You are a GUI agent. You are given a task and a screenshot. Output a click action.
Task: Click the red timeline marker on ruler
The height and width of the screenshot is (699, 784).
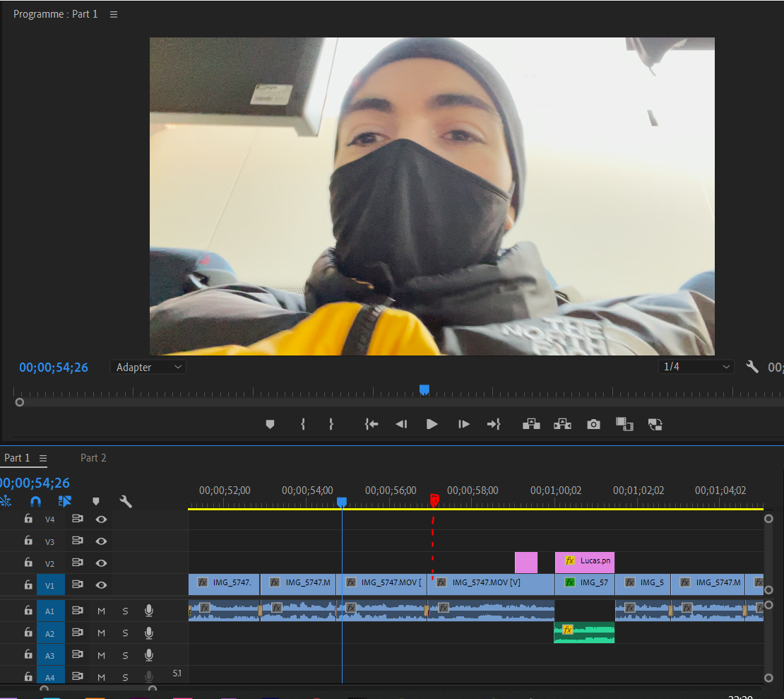click(x=434, y=500)
